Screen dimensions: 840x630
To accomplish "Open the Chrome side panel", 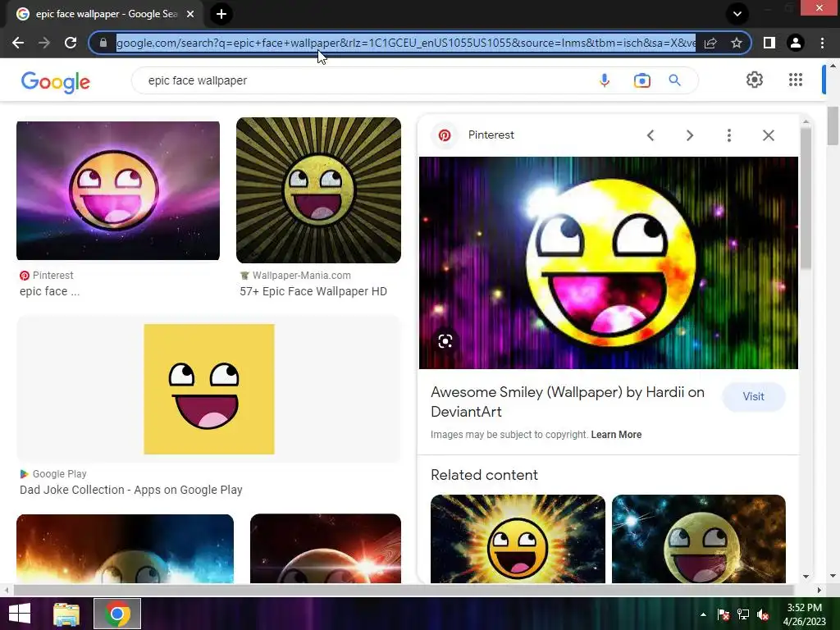I will pos(769,43).
